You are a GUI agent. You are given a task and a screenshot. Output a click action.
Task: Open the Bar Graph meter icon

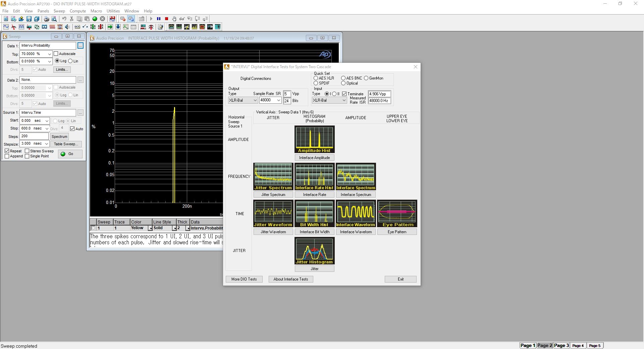pyautogui.click(x=143, y=27)
